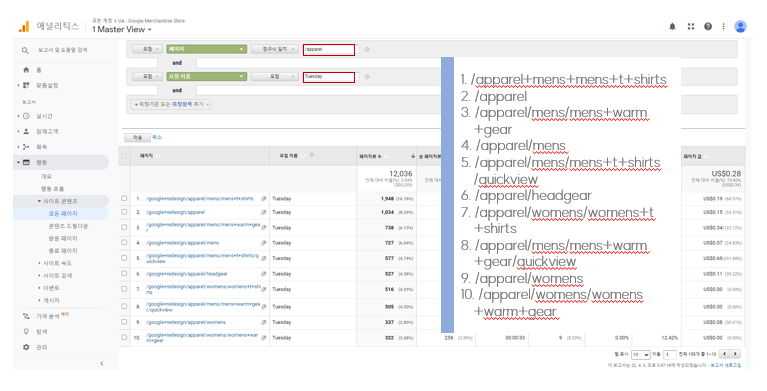Tick the select-all checkbox in the table header
Viewport: 767px width, 391px height.
(124, 156)
